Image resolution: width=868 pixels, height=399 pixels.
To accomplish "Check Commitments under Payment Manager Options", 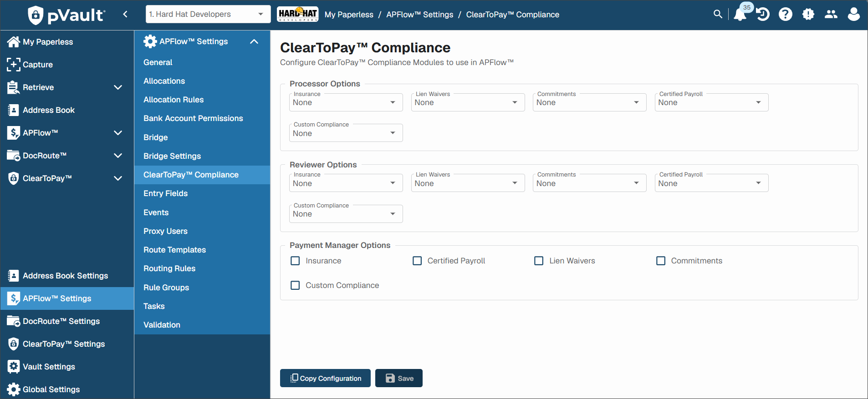I will click(661, 261).
